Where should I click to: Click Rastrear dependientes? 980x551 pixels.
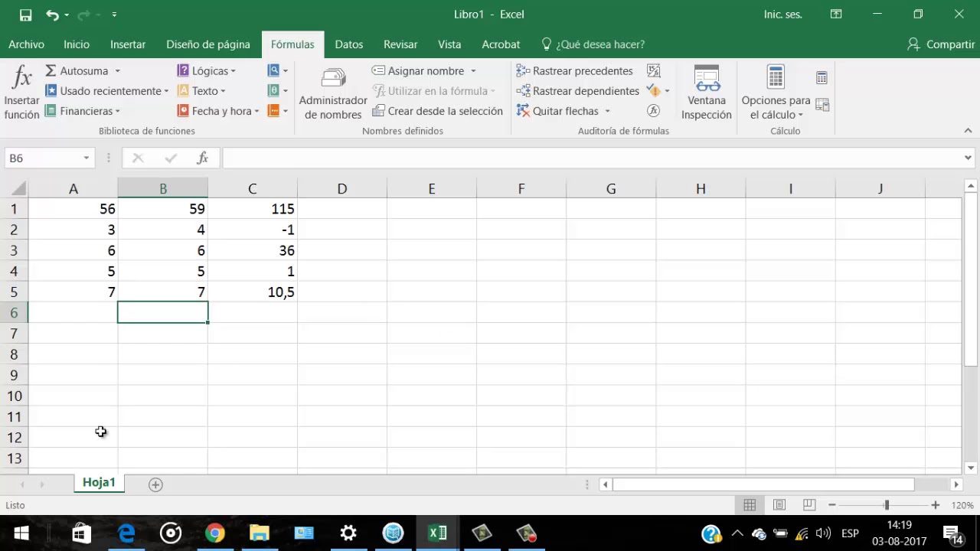[578, 90]
